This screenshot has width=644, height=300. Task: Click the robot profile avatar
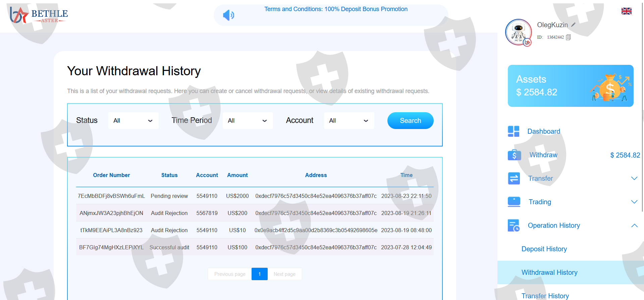[518, 32]
